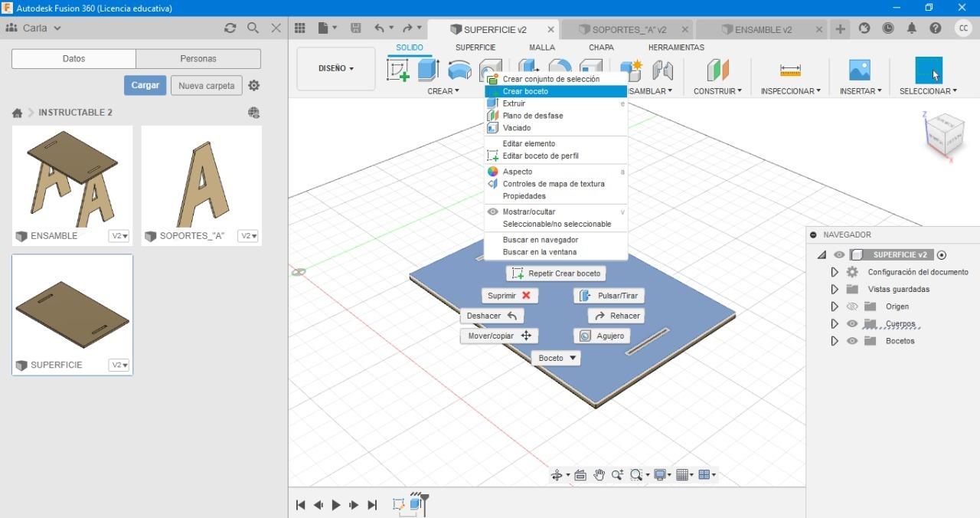Click the refresh icon in the data panel
This screenshot has width=980, height=518.
[230, 28]
